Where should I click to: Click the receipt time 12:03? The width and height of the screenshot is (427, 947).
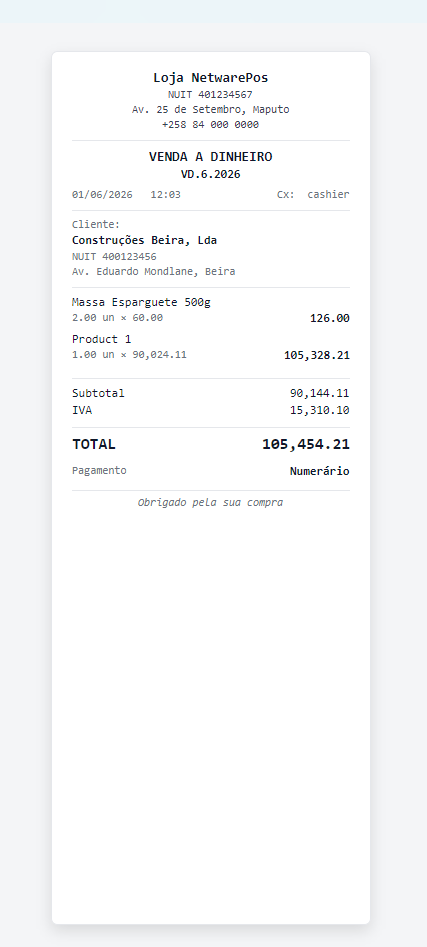click(x=165, y=194)
